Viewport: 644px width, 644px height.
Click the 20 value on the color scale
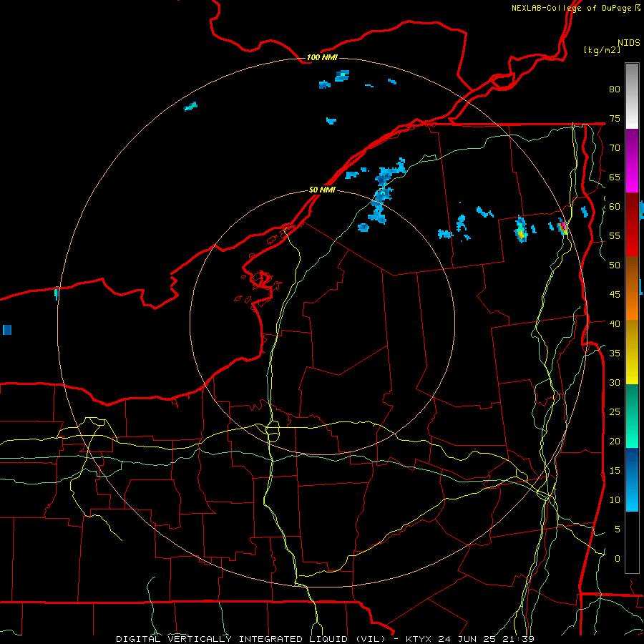[615, 441]
